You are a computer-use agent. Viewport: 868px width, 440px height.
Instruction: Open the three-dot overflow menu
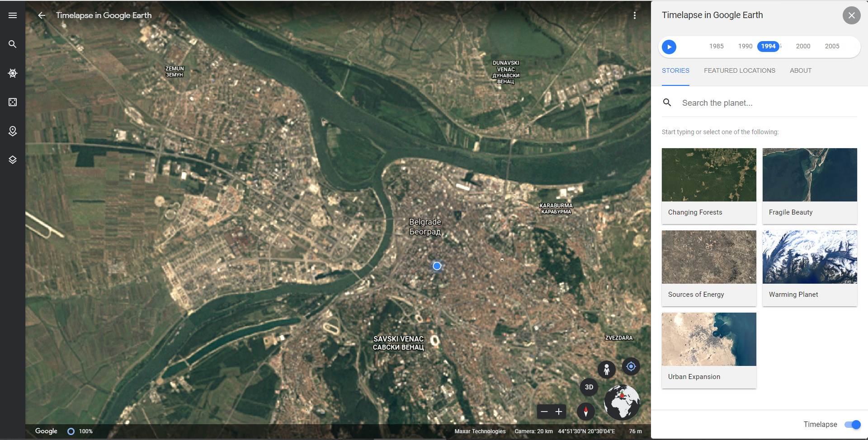tap(635, 15)
